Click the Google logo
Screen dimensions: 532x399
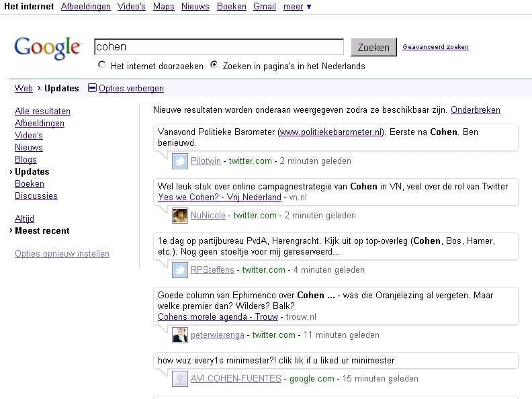tap(47, 48)
